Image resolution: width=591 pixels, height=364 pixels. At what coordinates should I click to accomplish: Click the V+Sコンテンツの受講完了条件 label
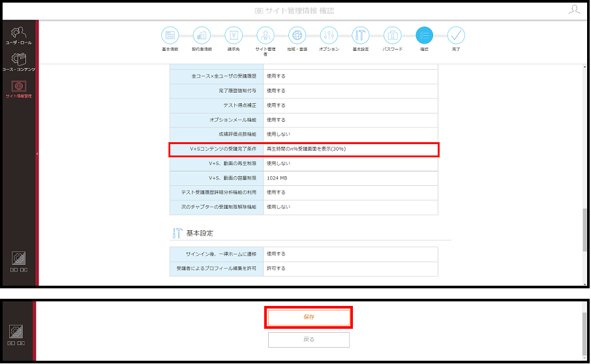pyautogui.click(x=223, y=149)
